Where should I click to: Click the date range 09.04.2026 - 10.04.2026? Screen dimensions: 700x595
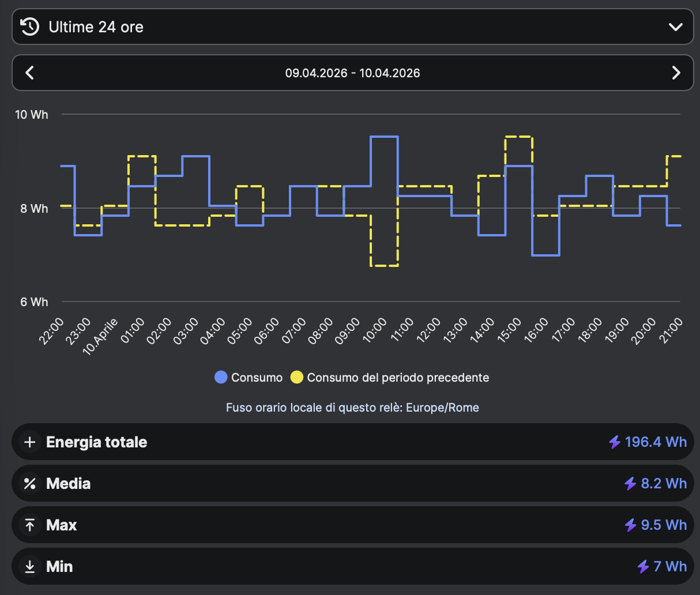tap(352, 73)
